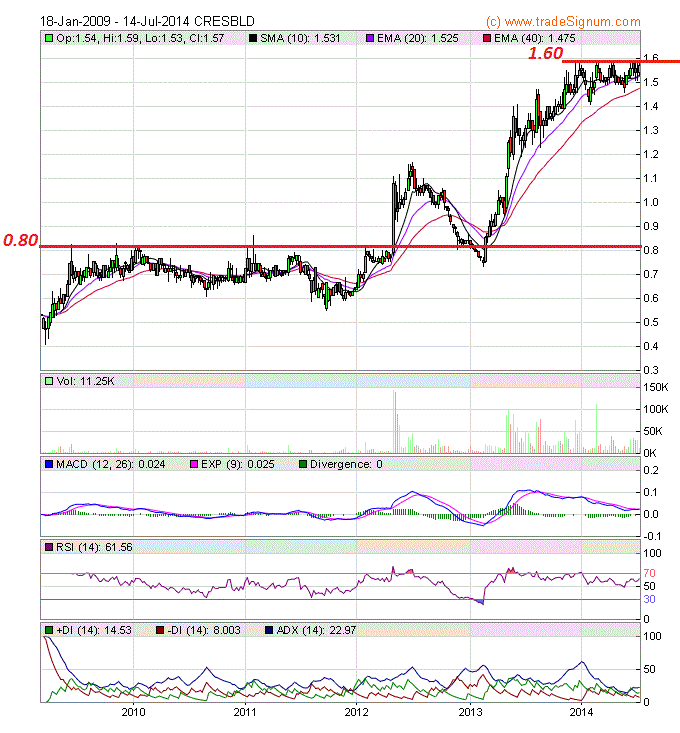Click the purple RSI (14) legend swatch
The image size is (680, 733).
click(x=49, y=547)
